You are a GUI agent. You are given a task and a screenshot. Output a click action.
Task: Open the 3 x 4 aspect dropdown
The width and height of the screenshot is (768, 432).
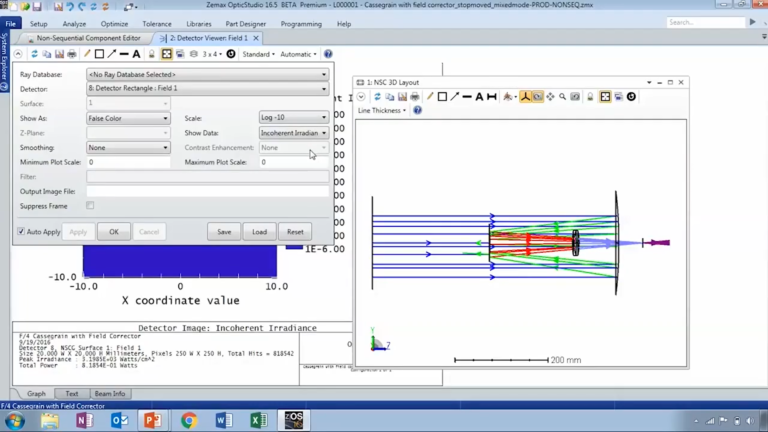click(212, 54)
